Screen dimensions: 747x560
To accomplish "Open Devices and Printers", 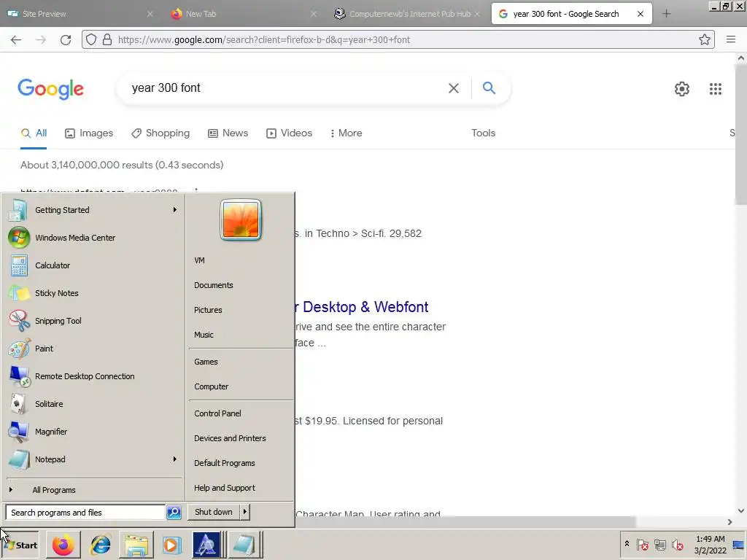I will click(x=230, y=438).
